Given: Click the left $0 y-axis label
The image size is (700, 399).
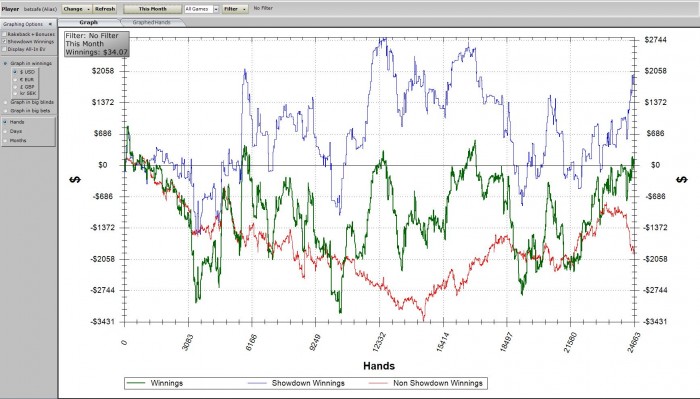Looking at the screenshot, I should (103, 165).
